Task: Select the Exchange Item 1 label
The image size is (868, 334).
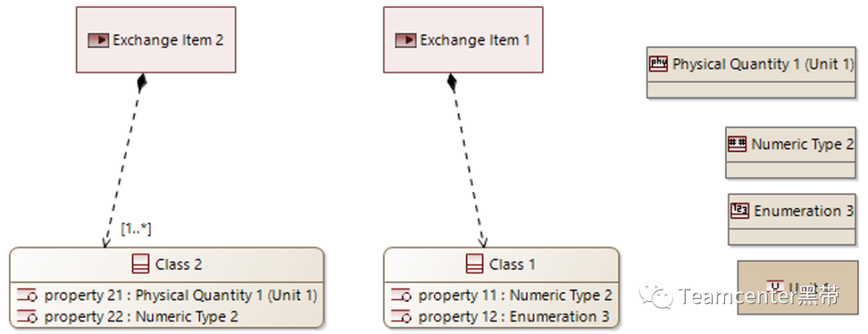Action: click(x=476, y=40)
